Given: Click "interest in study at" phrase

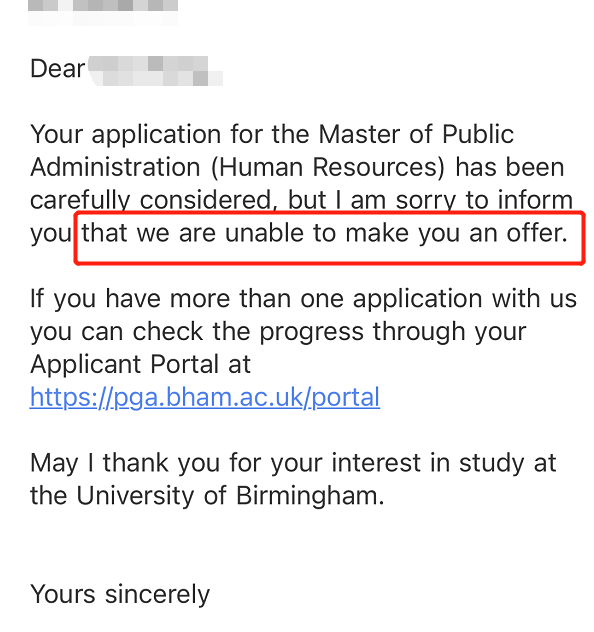Looking at the screenshot, I should tap(444, 463).
